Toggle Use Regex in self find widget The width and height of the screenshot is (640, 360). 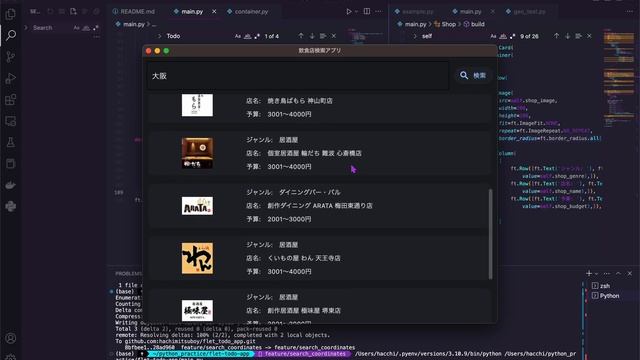click(512, 36)
